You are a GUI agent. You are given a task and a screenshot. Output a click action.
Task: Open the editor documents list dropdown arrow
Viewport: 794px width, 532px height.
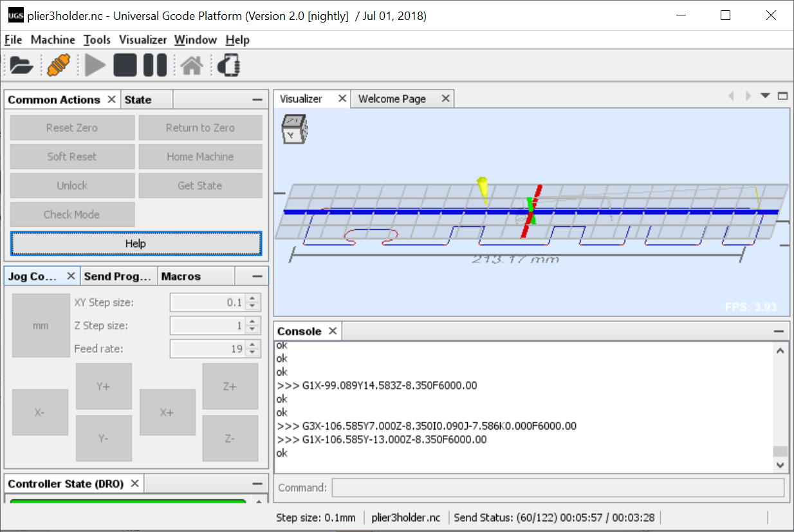(x=765, y=96)
